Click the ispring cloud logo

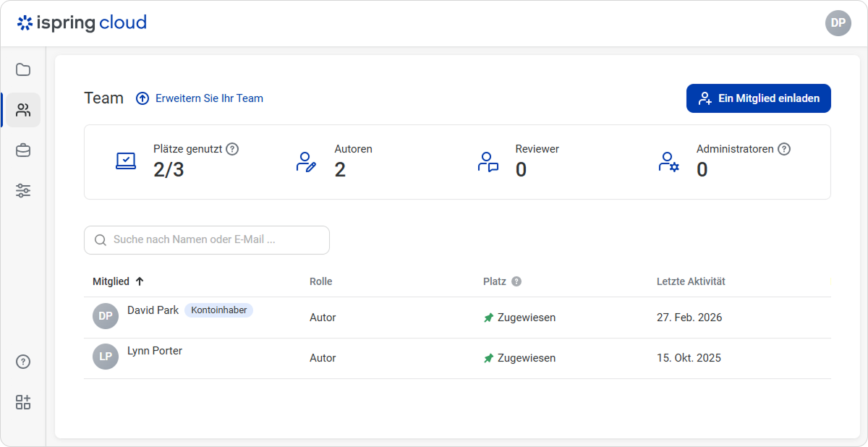point(82,22)
